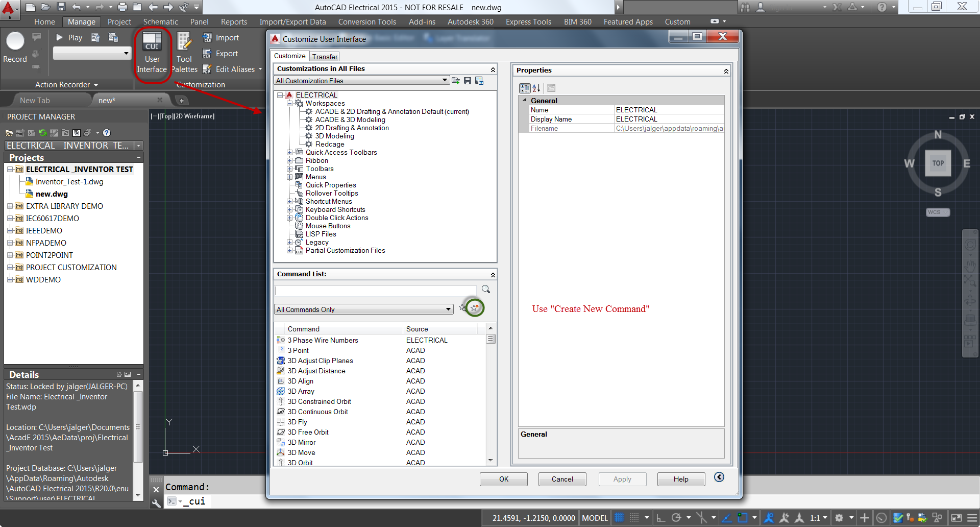Collapse the ELECTRICAL root tree node
The width and height of the screenshot is (980, 527).
pyautogui.click(x=280, y=95)
